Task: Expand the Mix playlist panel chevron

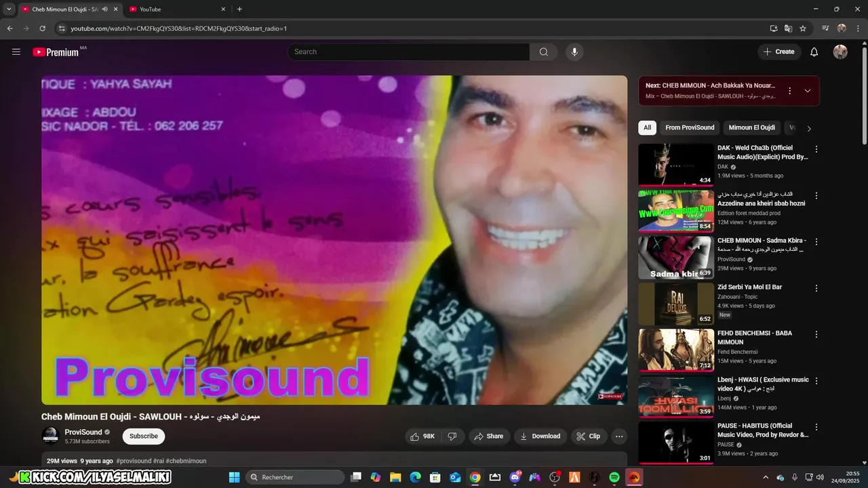Action: point(808,91)
